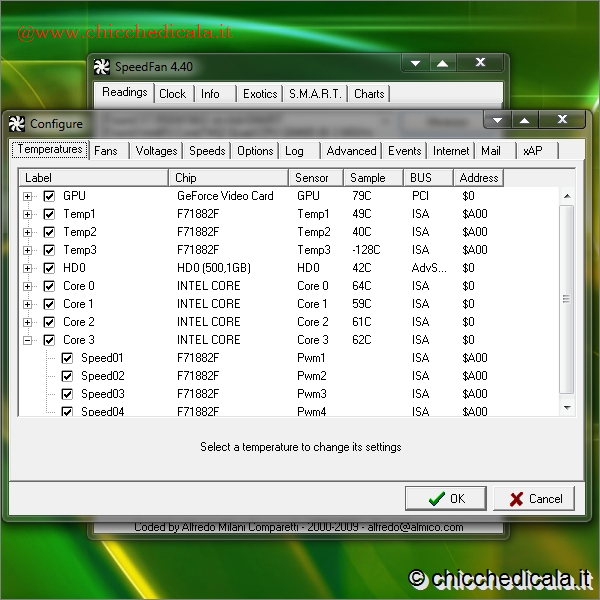Expand the Temp1 tree node

[x=28, y=214]
